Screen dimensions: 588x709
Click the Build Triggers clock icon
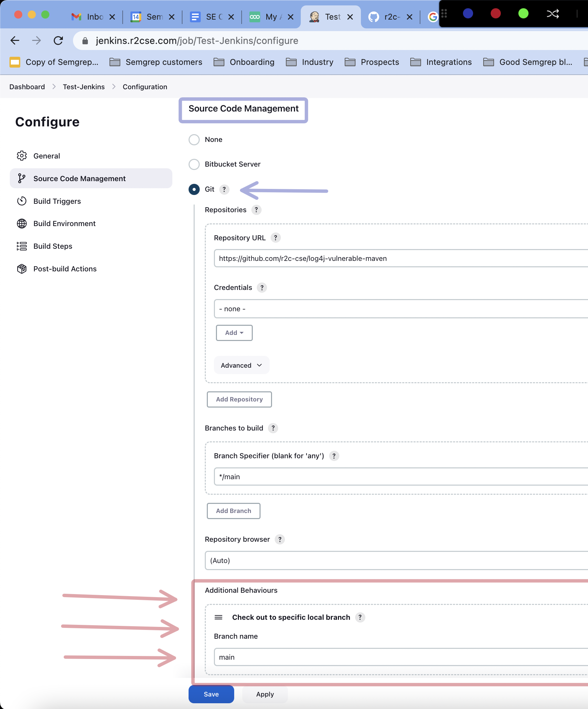tap(22, 201)
